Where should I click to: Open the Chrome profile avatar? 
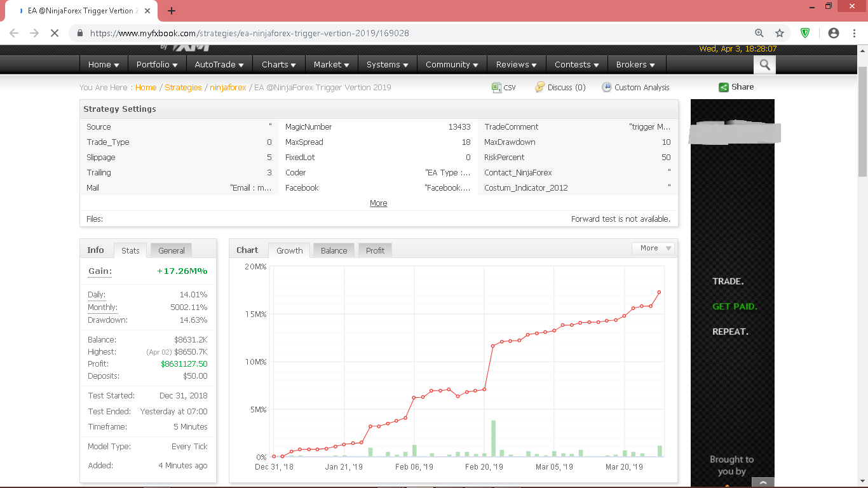click(834, 33)
